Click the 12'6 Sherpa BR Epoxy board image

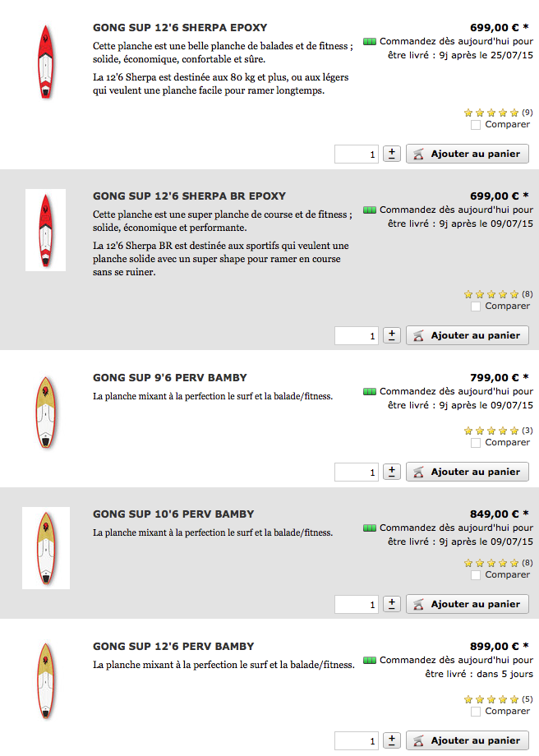[45, 230]
